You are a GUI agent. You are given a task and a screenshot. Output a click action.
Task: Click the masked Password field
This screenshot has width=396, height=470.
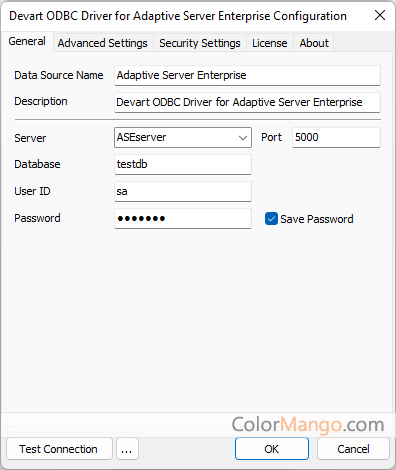pos(183,218)
